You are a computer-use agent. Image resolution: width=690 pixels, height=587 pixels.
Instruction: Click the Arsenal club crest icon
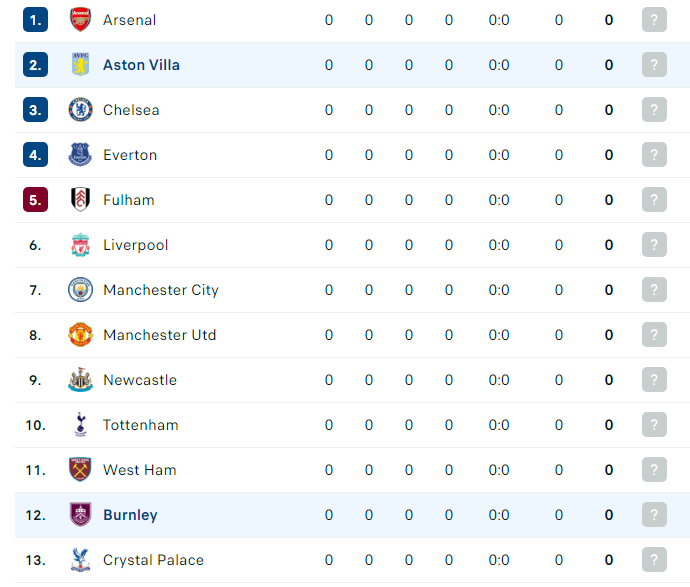[81, 20]
